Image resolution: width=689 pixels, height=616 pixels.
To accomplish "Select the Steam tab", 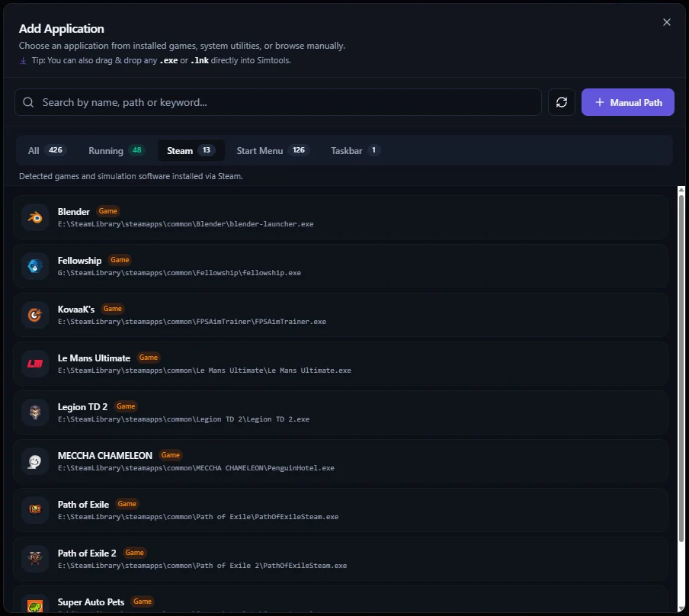I will (191, 150).
